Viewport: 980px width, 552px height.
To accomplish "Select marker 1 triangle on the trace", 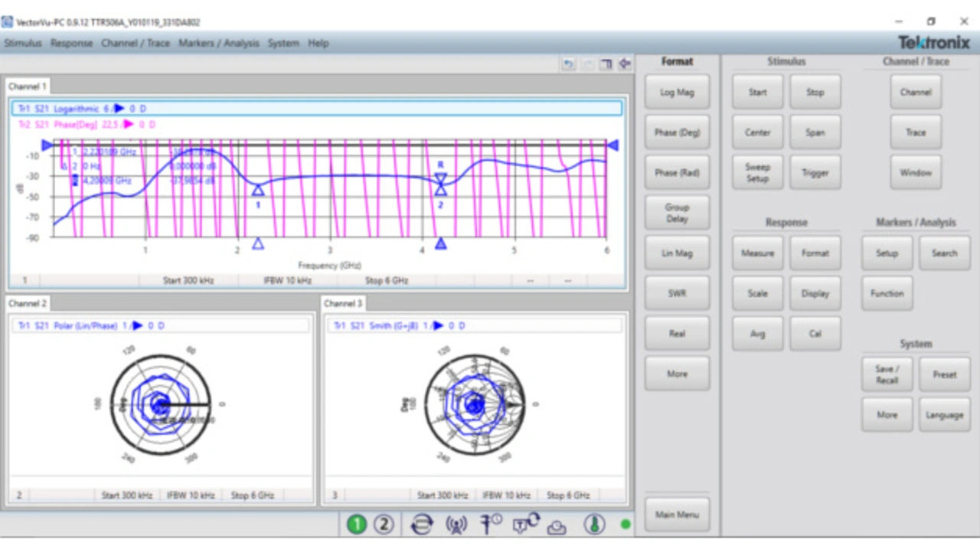I will [x=258, y=190].
